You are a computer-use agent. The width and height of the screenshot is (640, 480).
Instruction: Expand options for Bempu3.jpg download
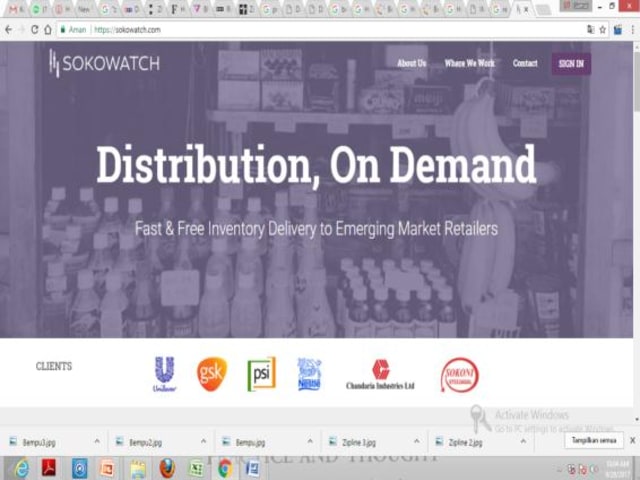tap(97, 441)
